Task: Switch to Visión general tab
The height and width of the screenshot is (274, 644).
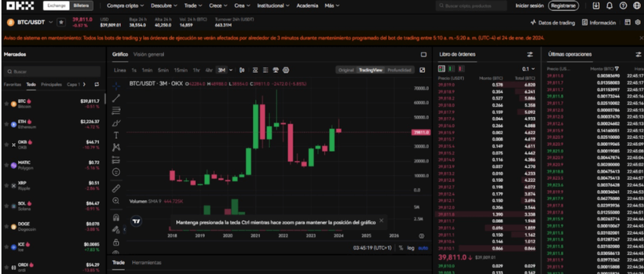Action: pos(148,54)
